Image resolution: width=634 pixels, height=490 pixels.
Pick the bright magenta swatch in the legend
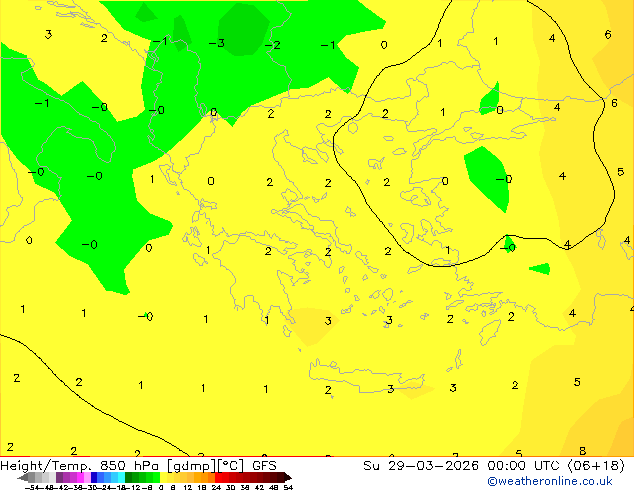tap(80, 477)
